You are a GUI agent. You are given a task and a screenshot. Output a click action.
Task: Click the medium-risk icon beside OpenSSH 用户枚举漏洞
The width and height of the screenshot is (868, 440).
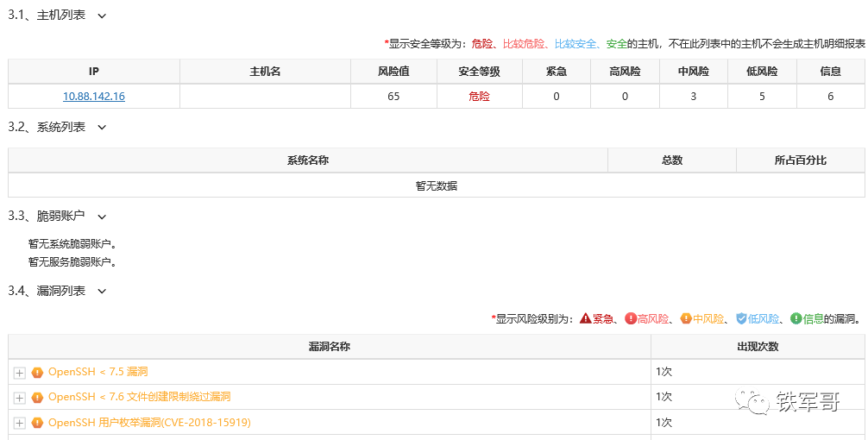pyautogui.click(x=37, y=423)
